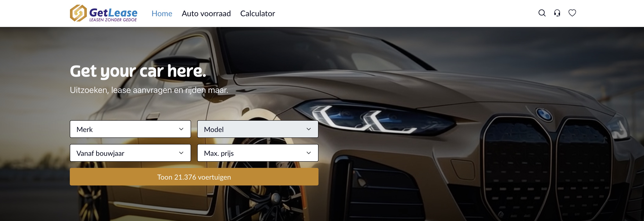Click the Merk dropdown chevron arrow

[x=181, y=129]
